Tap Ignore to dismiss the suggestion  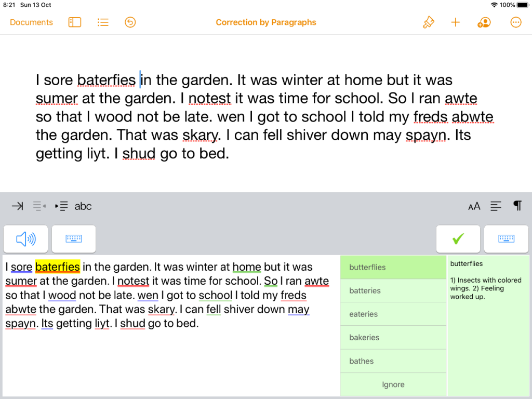tap(393, 384)
